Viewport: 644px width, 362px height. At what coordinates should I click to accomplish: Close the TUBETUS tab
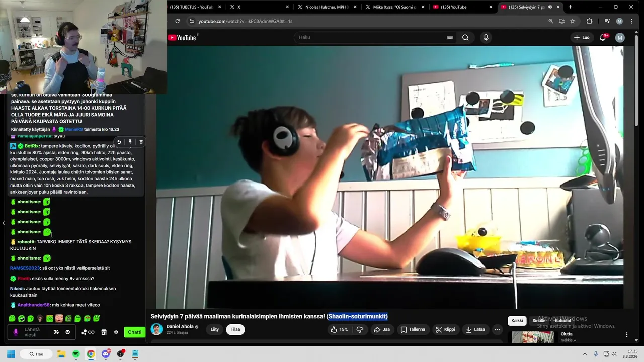(219, 7)
